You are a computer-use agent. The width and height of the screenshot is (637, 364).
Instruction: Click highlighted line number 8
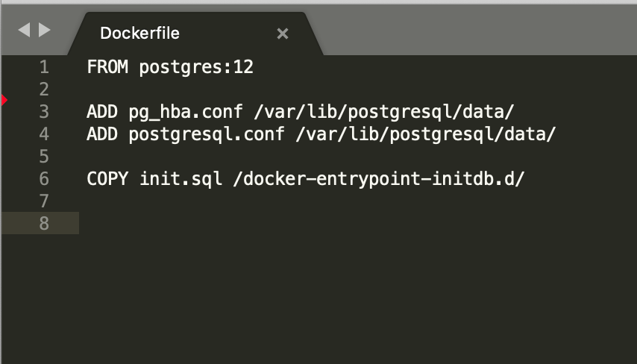(44, 224)
